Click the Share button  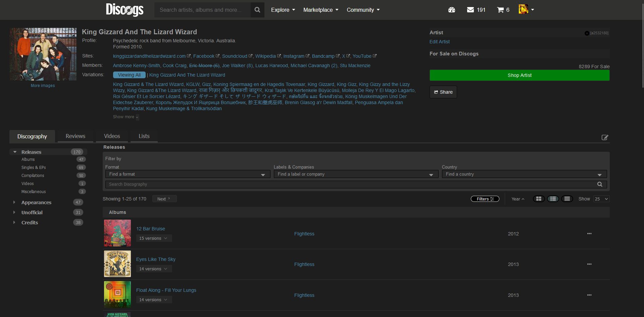point(443,92)
